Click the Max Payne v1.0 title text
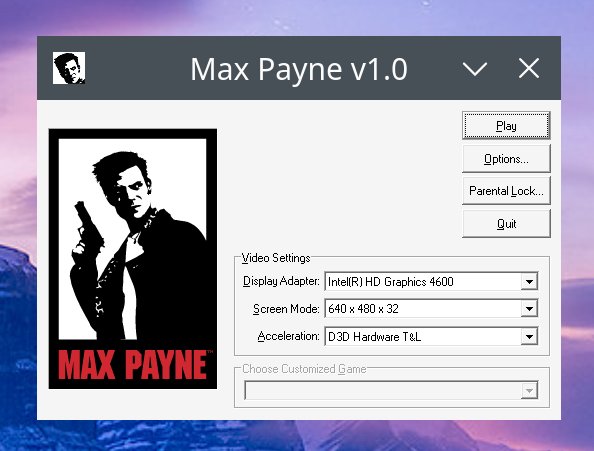 click(x=299, y=69)
